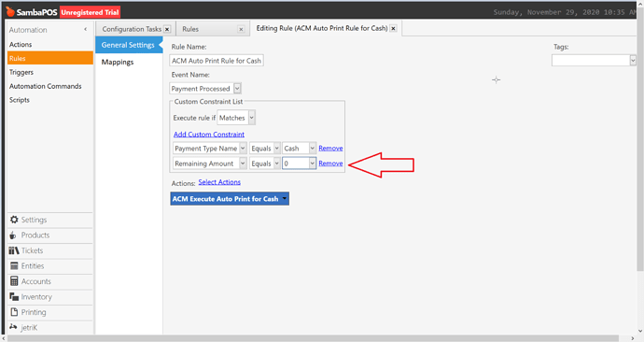Image resolution: width=644 pixels, height=342 pixels.
Task: Close the Editing Rule tab
Action: point(394,29)
